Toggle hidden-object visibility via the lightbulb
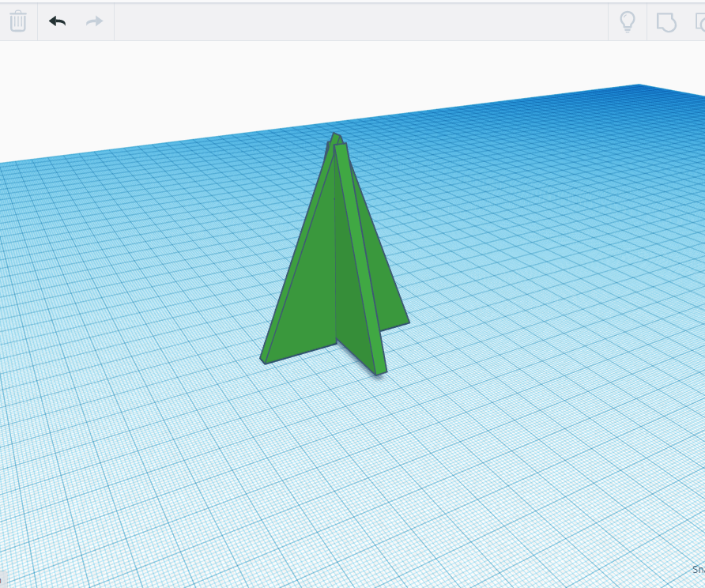The height and width of the screenshot is (588, 705). (627, 21)
